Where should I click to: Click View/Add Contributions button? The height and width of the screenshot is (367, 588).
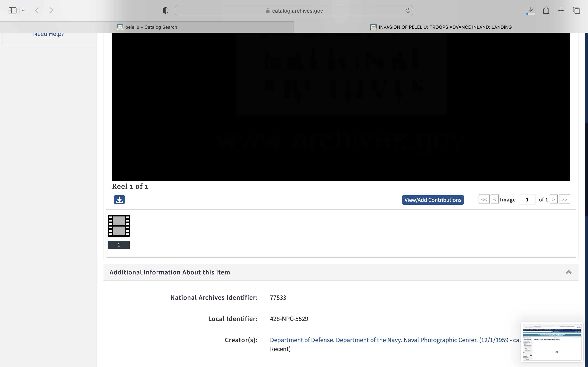click(x=433, y=200)
